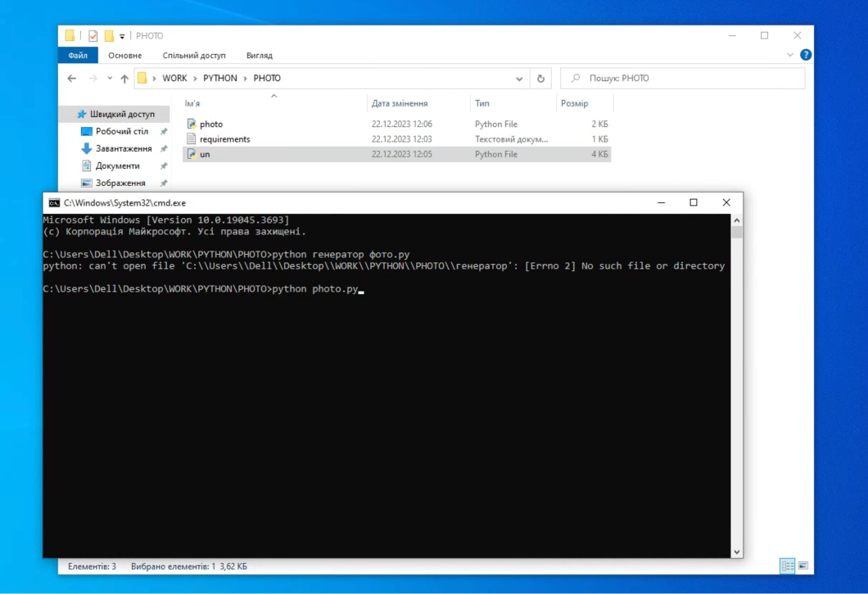Open the Спільний доступ tab

[194, 56]
